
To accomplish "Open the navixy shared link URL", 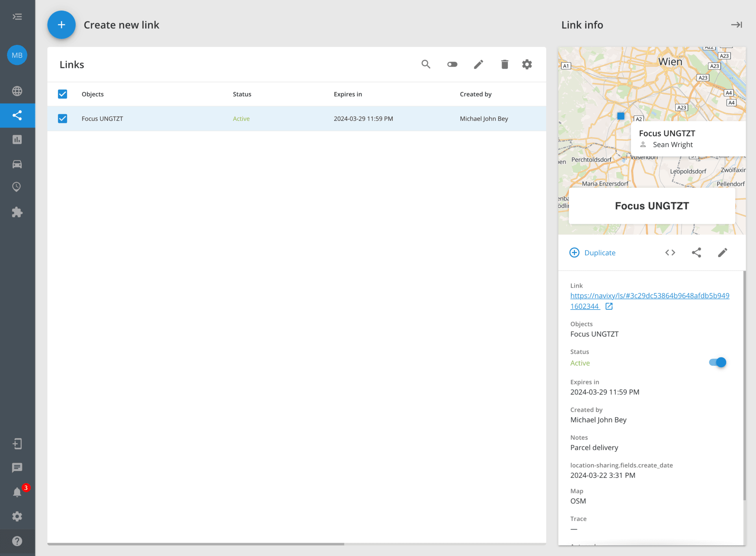I will (x=650, y=301).
